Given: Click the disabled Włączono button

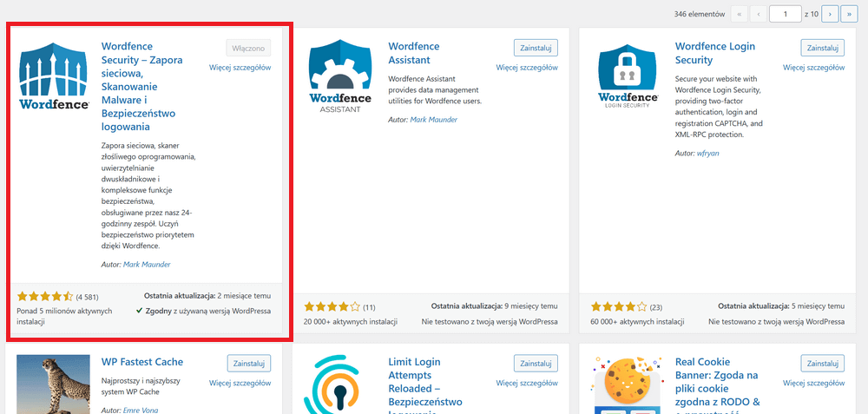Looking at the screenshot, I should pos(248,48).
